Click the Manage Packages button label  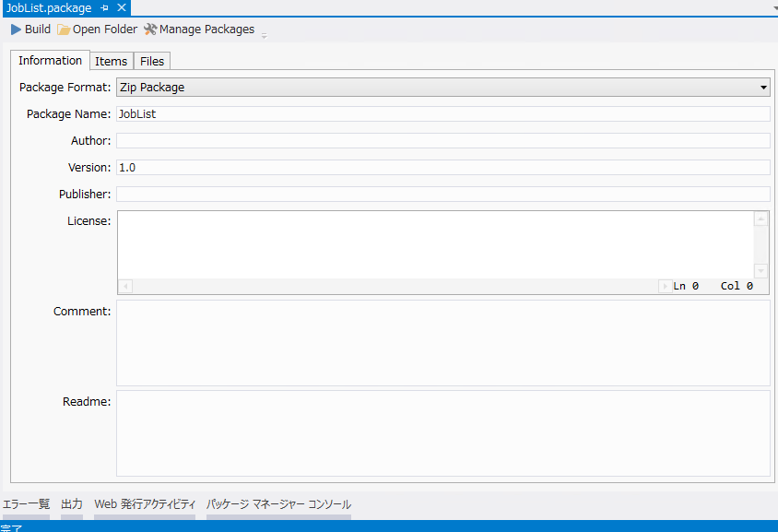[x=206, y=30]
